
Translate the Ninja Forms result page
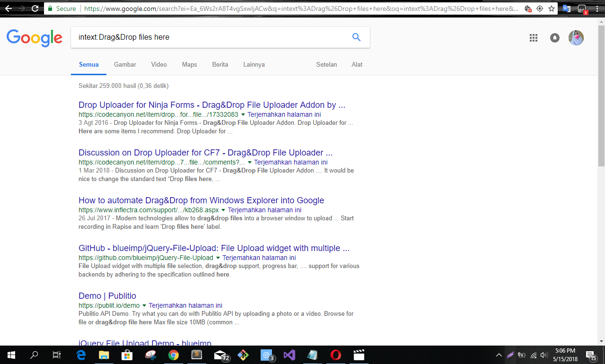284,115
